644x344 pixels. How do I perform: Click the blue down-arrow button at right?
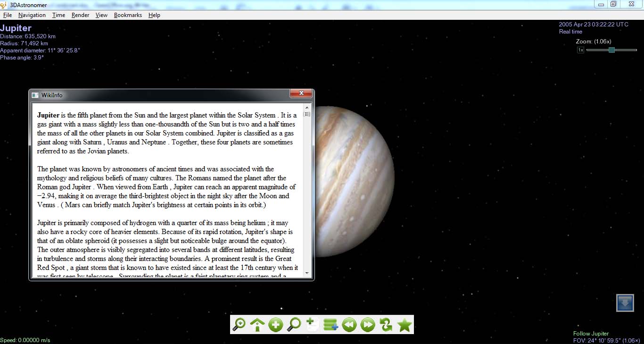coord(625,303)
